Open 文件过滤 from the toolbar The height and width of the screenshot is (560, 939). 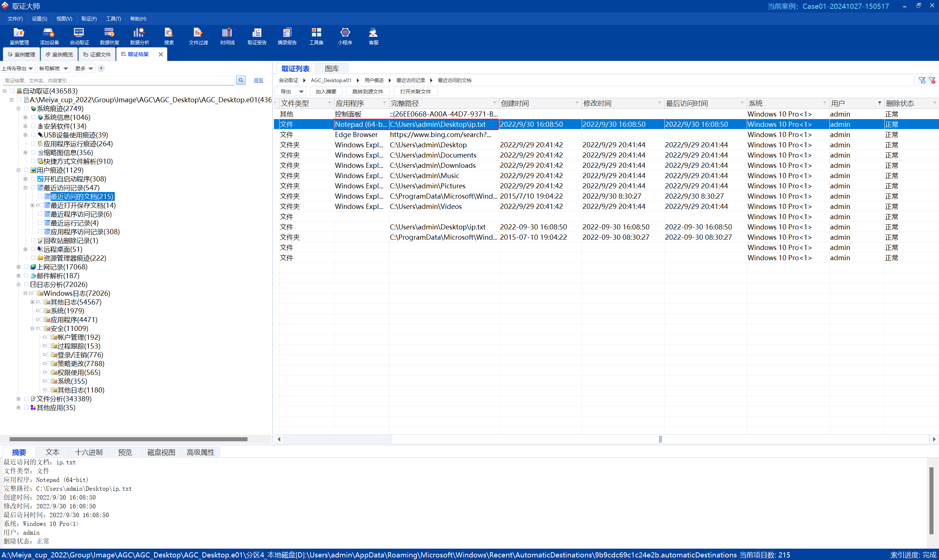click(198, 36)
